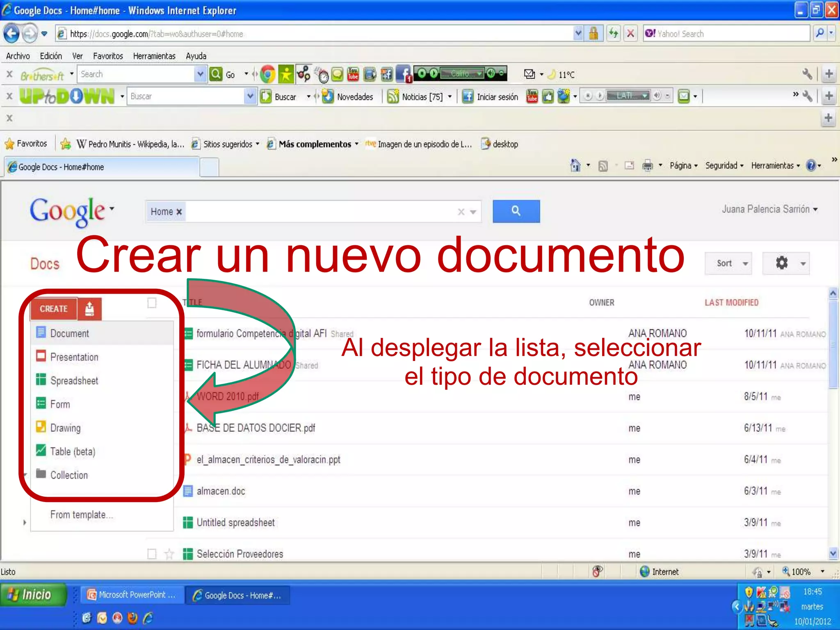Screen dimensions: 840x630
Task: Click the wrench icon on Brothersoft toolbar
Action: point(807,74)
